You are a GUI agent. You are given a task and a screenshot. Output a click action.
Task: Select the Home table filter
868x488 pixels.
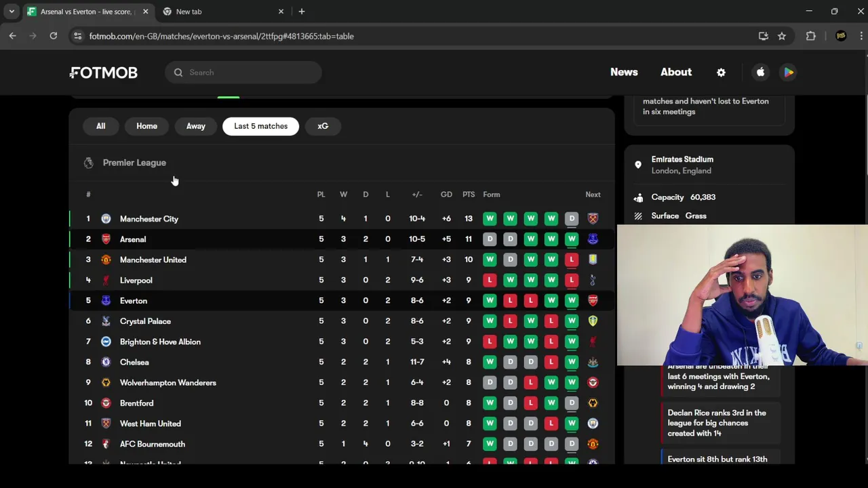tap(146, 126)
